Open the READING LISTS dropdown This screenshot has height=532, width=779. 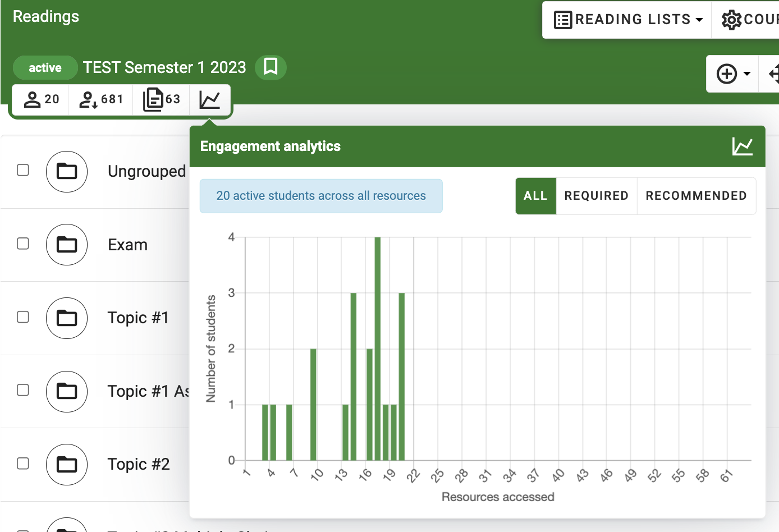[626, 19]
